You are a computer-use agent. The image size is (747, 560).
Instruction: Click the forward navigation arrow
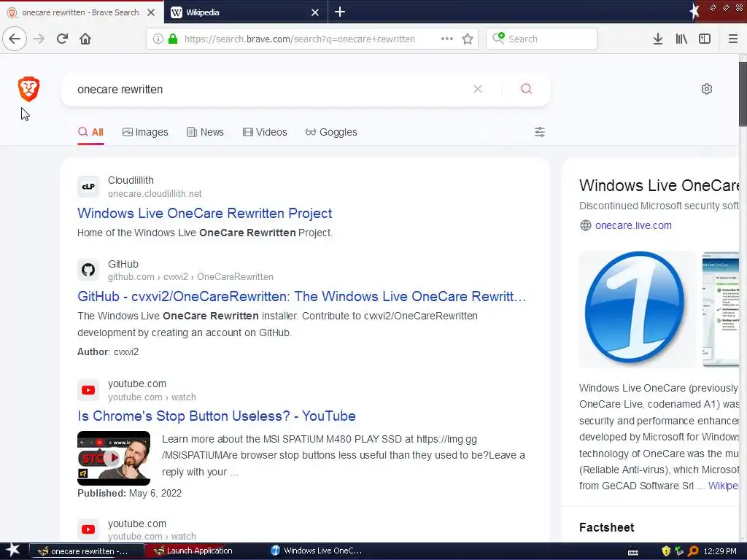[39, 39]
